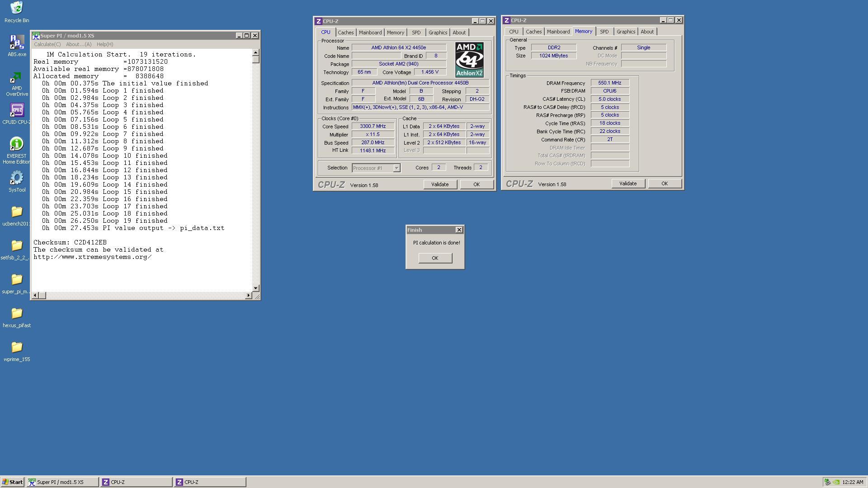This screenshot has width=868, height=488.
Task: Switch to SPD tab in left CPU-Z
Action: (416, 33)
